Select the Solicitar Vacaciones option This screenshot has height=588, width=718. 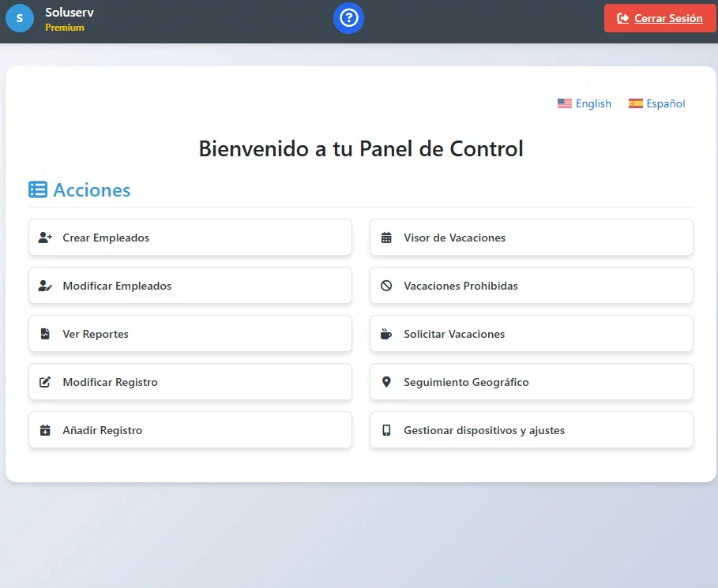point(531,334)
